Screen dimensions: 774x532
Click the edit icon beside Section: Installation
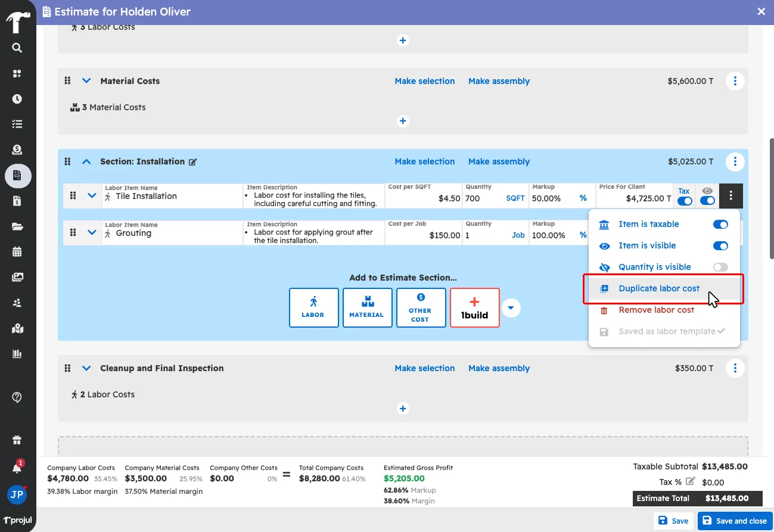(x=192, y=162)
